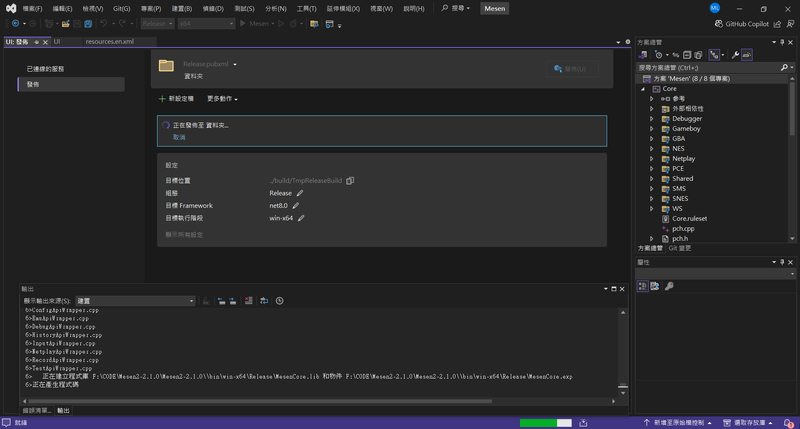Click the green build progress bar

tap(545, 423)
